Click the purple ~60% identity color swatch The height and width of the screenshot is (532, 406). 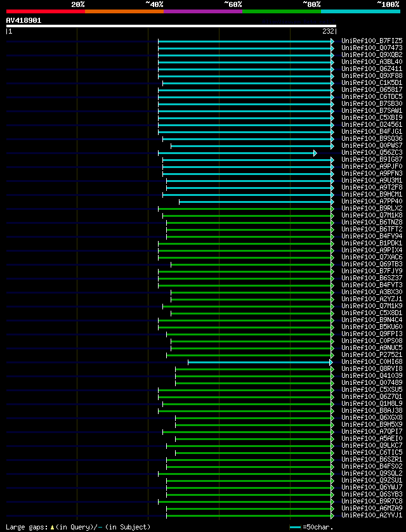pyautogui.click(x=203, y=11)
